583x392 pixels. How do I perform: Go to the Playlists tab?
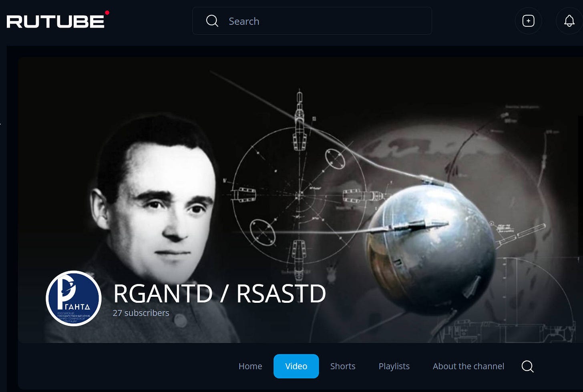(394, 366)
